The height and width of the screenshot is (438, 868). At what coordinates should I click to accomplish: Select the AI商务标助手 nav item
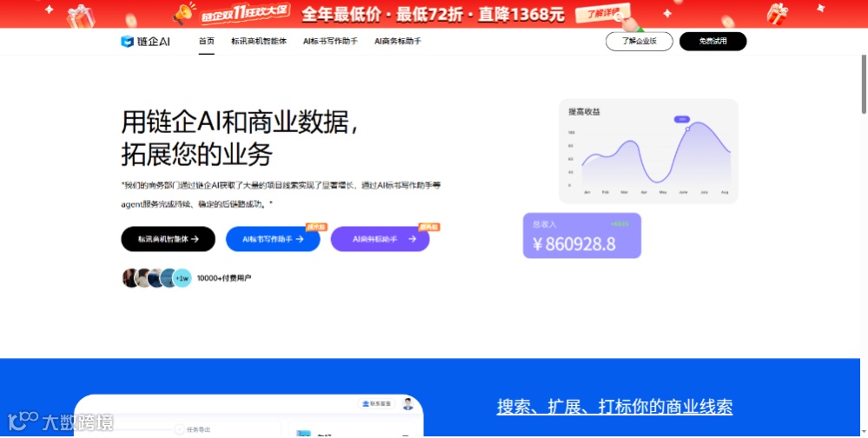(x=397, y=41)
